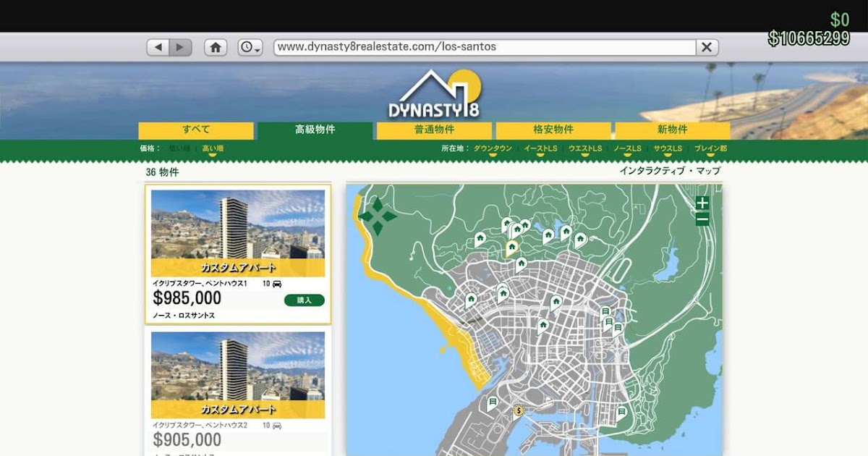Select the westernmost house marker in the hills

coord(480,239)
